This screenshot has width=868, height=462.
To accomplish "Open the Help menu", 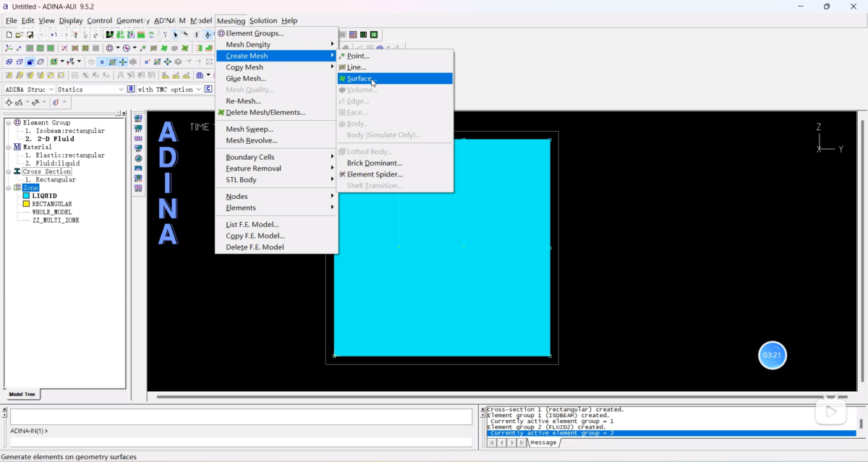I will (289, 21).
